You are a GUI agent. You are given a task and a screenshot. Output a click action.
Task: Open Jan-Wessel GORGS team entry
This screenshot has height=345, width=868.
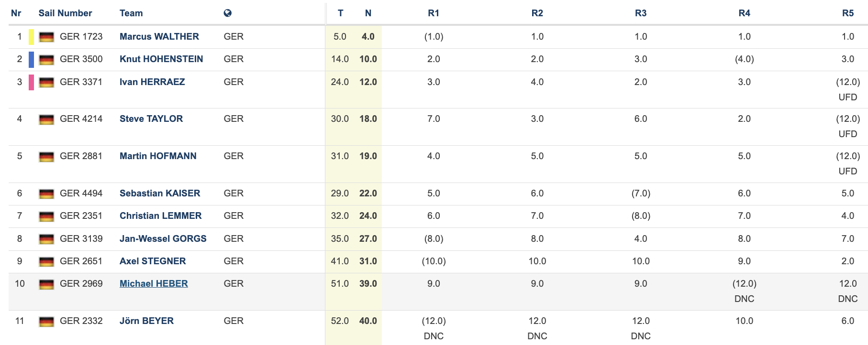point(163,238)
